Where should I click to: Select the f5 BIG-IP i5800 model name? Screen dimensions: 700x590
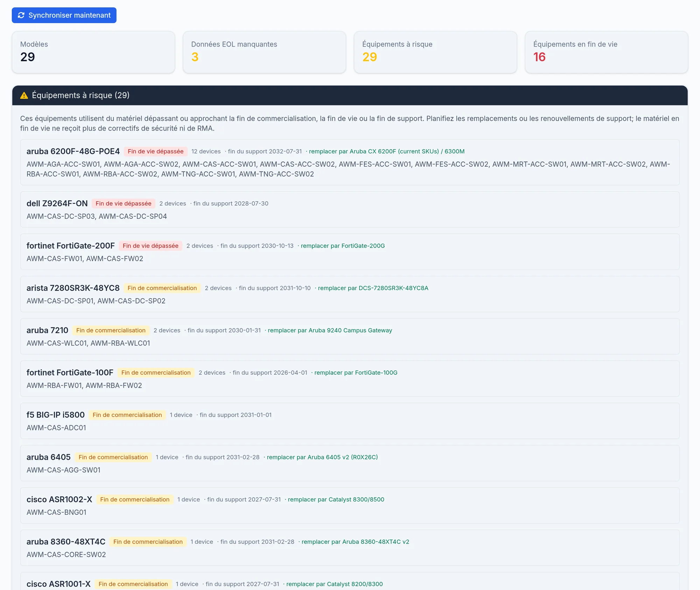point(56,415)
